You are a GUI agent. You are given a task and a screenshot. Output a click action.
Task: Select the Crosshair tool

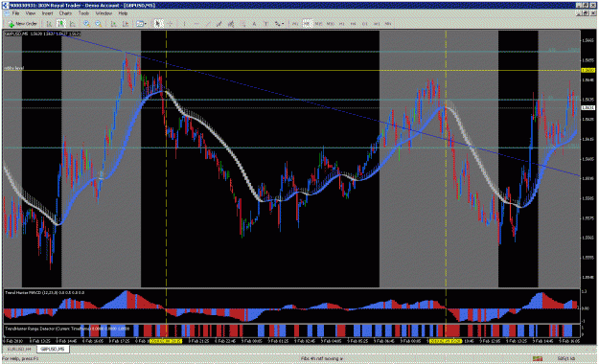[x=170, y=24]
